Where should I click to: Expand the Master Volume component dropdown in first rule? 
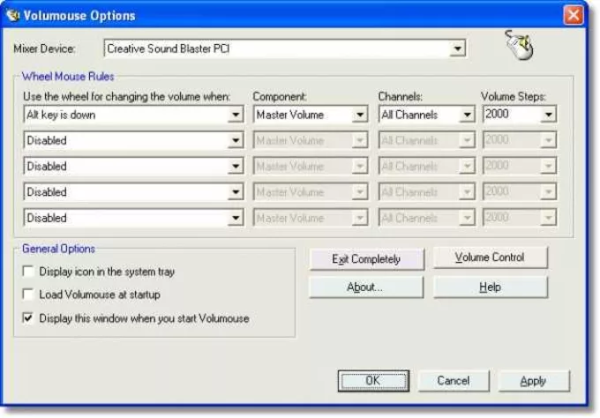pyautogui.click(x=310, y=114)
